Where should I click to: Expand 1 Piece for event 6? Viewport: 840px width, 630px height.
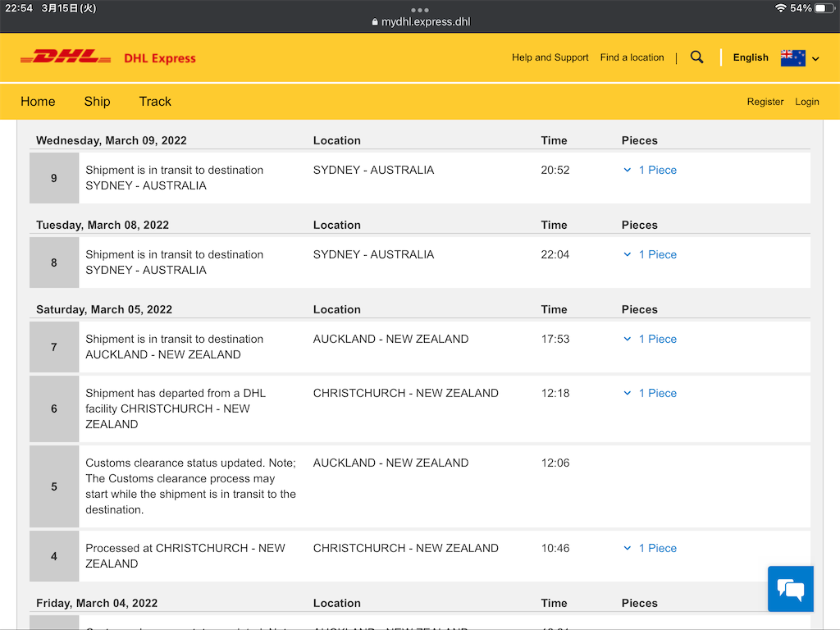pyautogui.click(x=650, y=393)
